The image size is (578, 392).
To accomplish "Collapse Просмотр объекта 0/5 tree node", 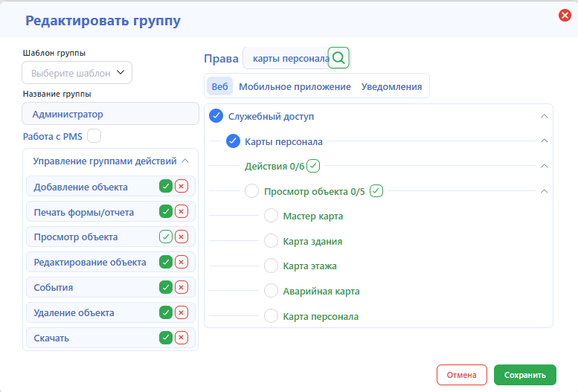I will coord(544,191).
